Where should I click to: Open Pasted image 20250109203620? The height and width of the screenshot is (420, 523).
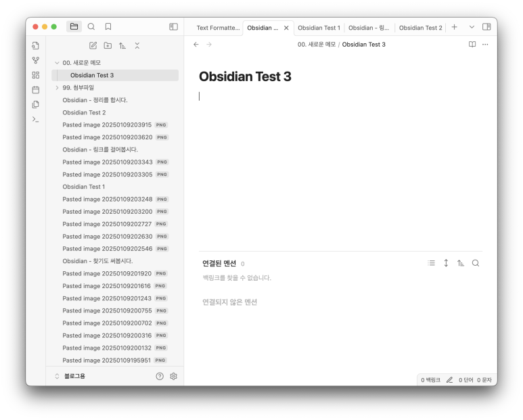coord(115,137)
